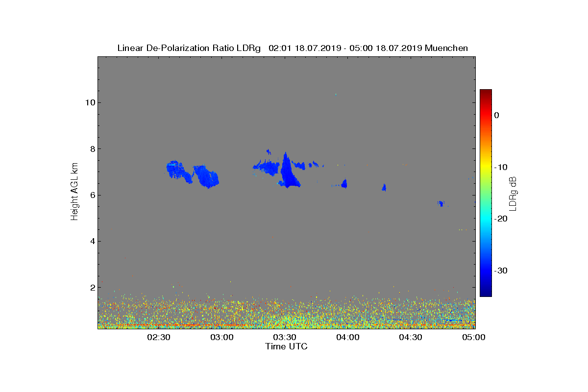This screenshot has height=392, width=588.
Task: Click the 2 km height tick label
Action: (x=92, y=288)
